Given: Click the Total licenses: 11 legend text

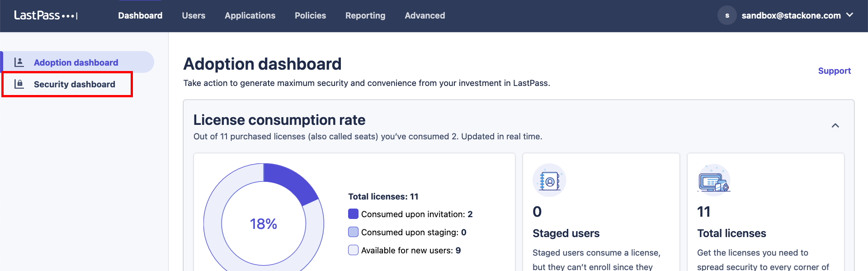Looking at the screenshot, I should click(383, 196).
